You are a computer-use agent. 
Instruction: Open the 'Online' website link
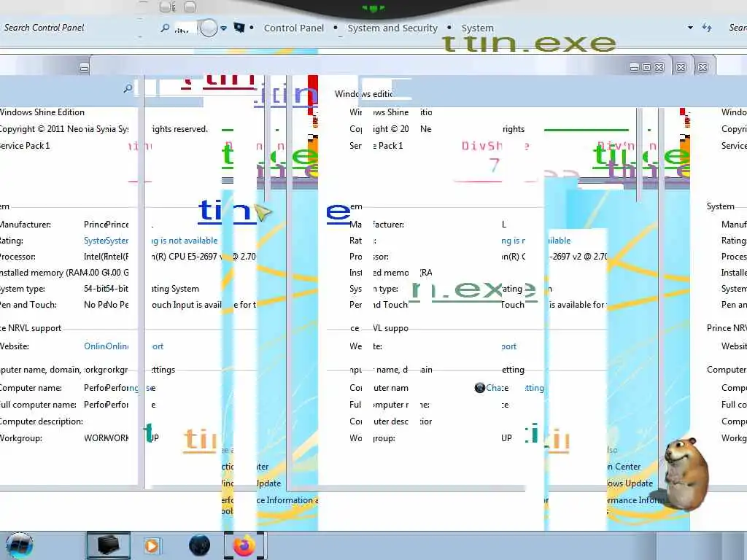(106, 346)
